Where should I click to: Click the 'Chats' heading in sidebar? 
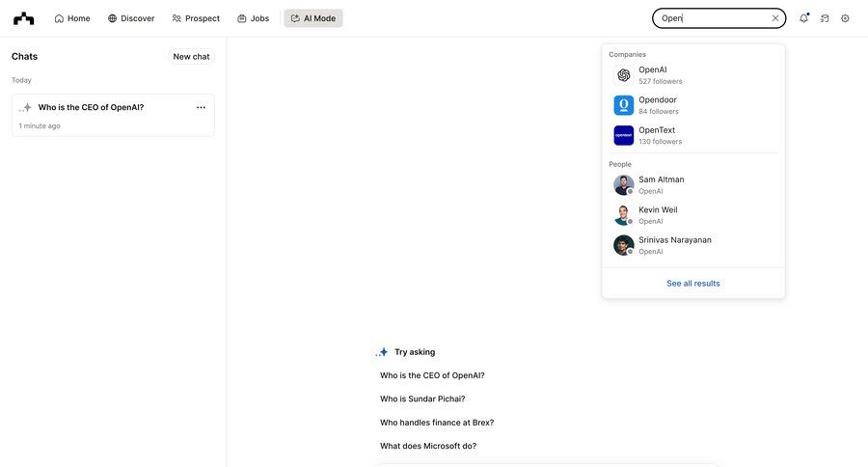(24, 57)
